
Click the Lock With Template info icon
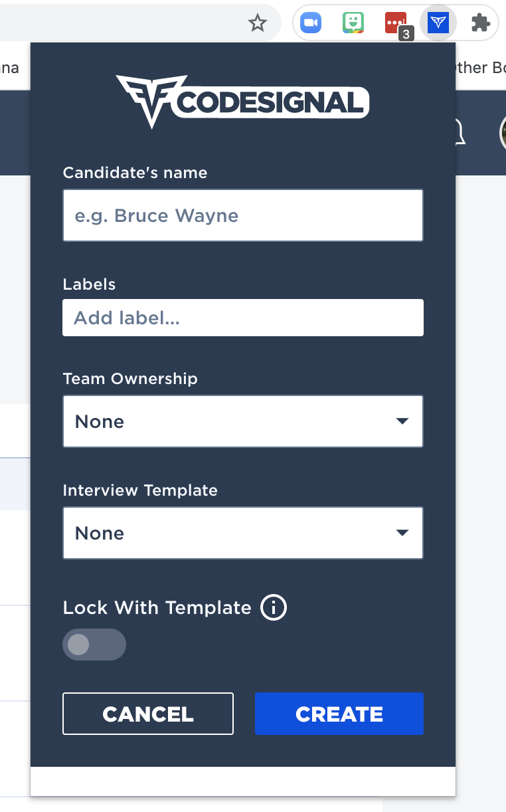(273, 607)
